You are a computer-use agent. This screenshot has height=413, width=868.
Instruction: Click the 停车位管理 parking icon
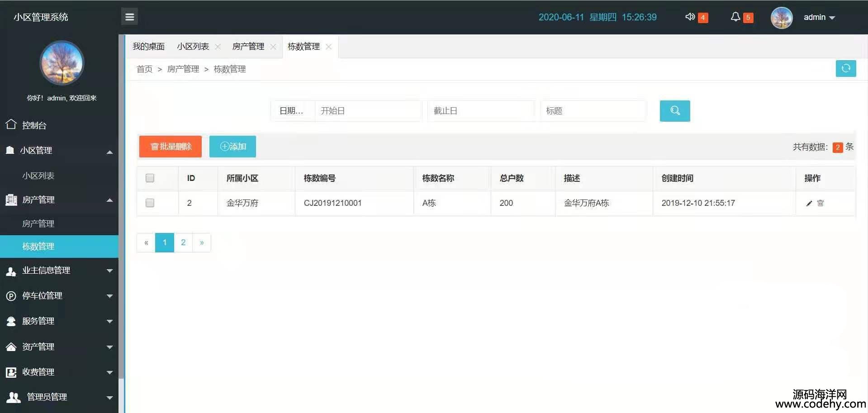coord(11,296)
